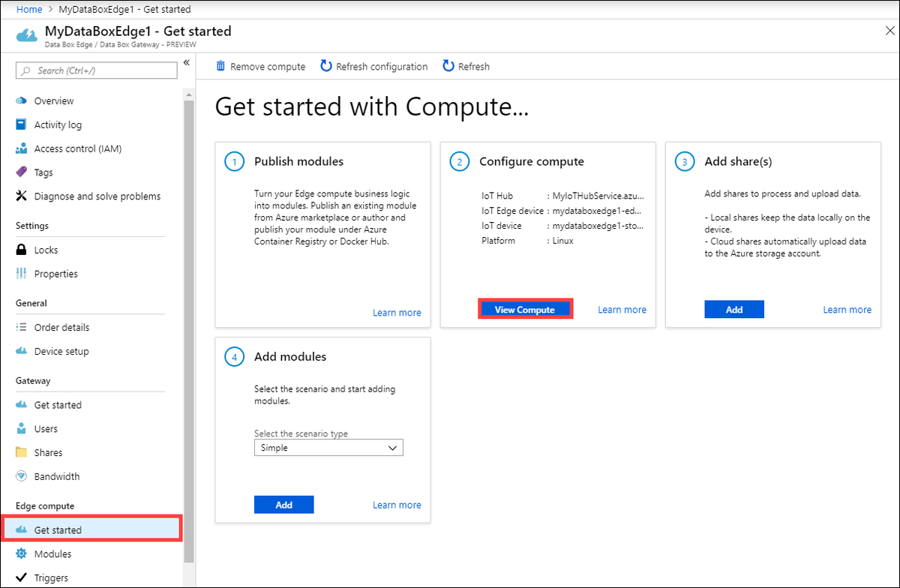The image size is (900, 588).
Task: Click Add button in Add modules card
Action: [x=284, y=505]
